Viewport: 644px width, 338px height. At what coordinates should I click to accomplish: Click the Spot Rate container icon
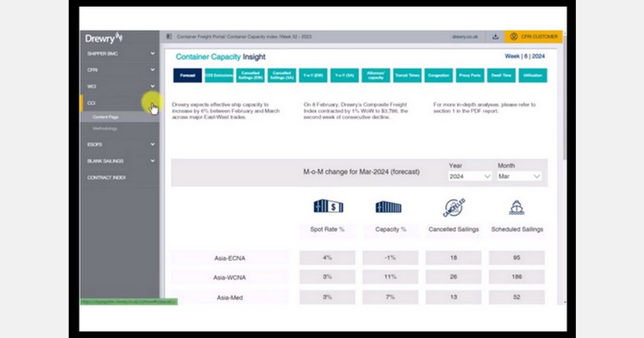click(x=328, y=206)
